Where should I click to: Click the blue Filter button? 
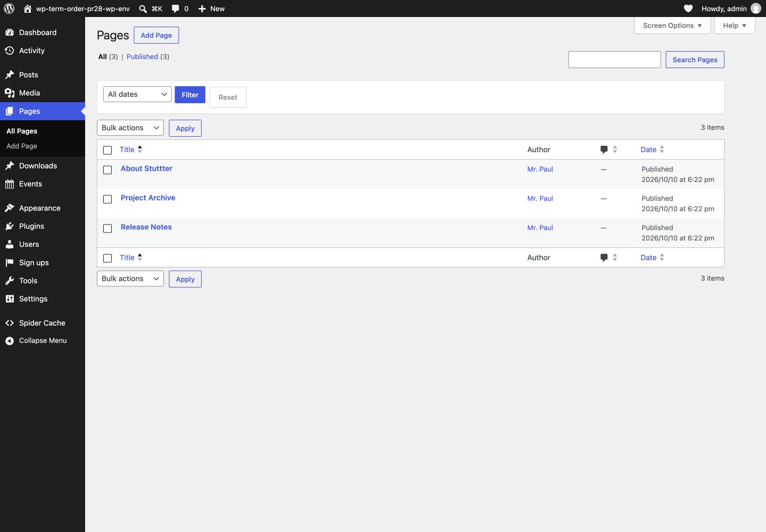(190, 95)
